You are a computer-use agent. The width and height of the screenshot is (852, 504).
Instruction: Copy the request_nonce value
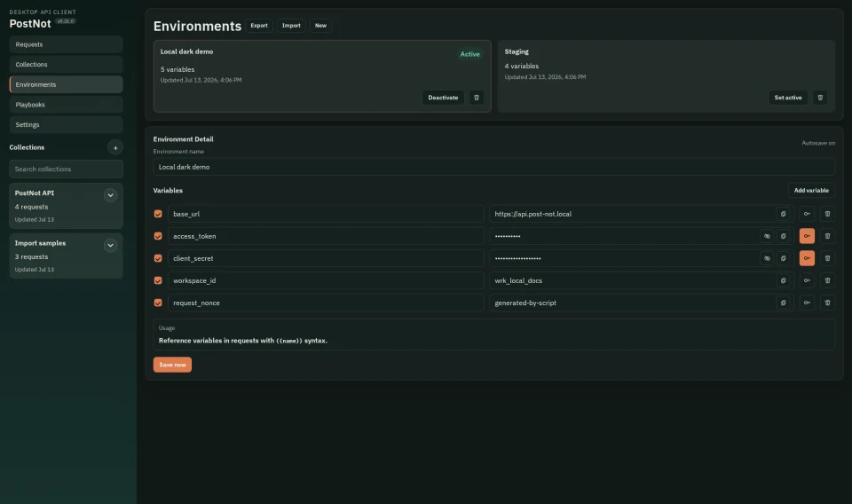pyautogui.click(x=783, y=303)
